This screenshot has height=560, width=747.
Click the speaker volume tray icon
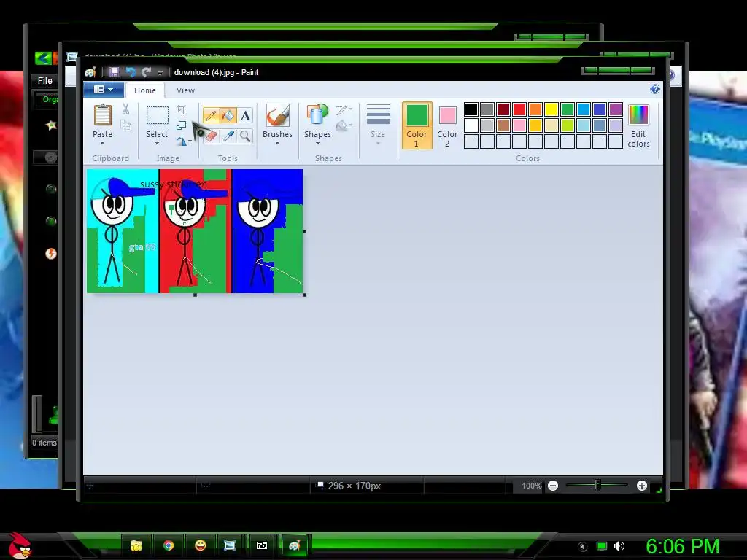[619, 546]
